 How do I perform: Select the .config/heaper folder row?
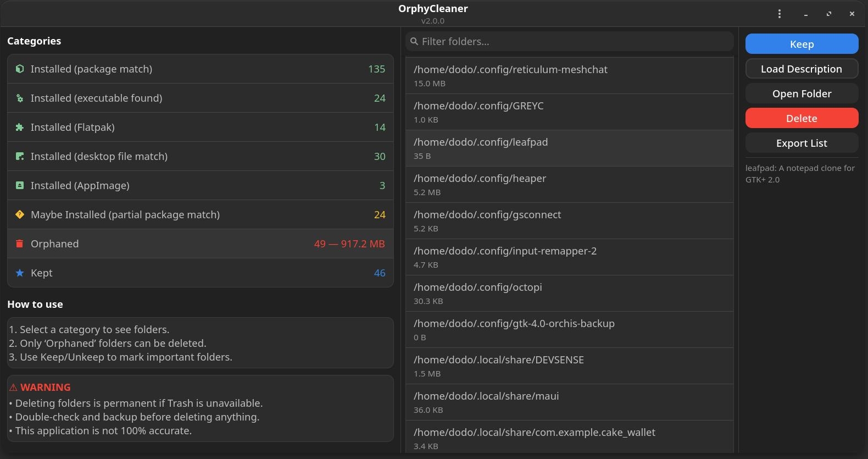point(570,185)
